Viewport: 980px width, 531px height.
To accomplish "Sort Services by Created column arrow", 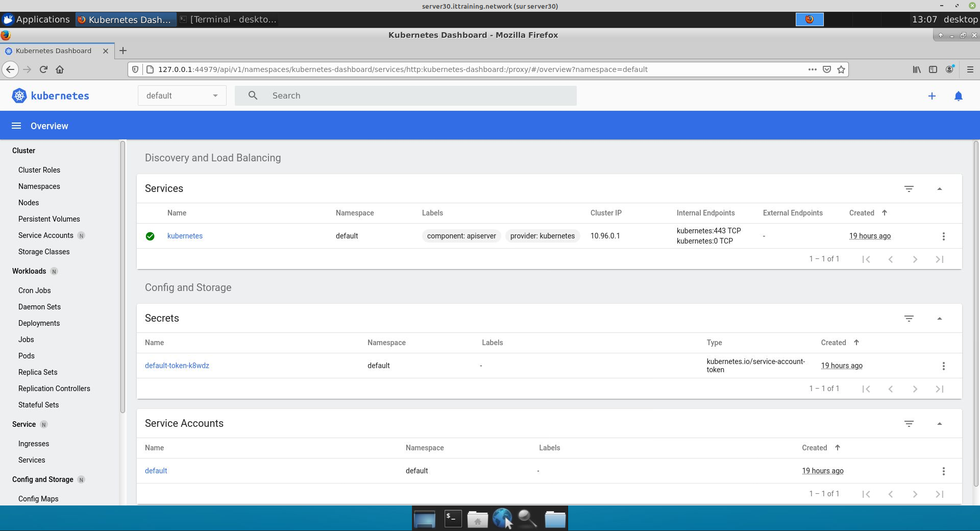I will pos(885,213).
